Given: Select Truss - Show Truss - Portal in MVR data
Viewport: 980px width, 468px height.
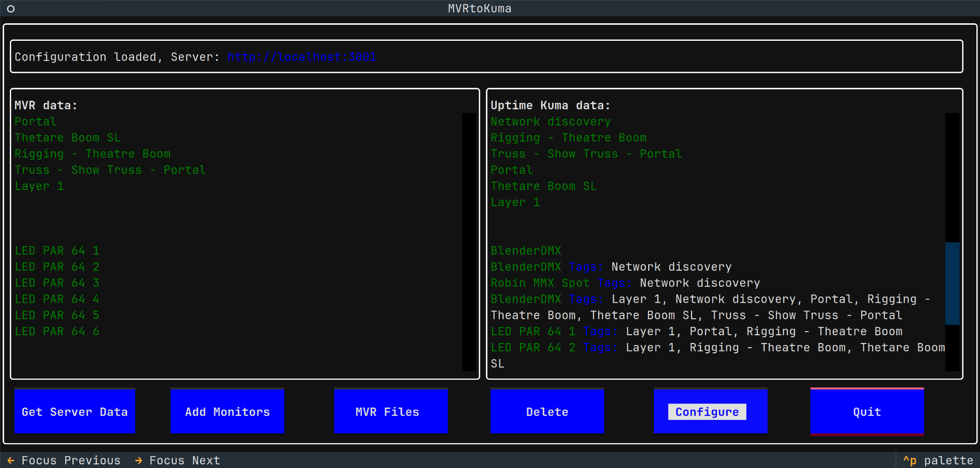Looking at the screenshot, I should (110, 170).
